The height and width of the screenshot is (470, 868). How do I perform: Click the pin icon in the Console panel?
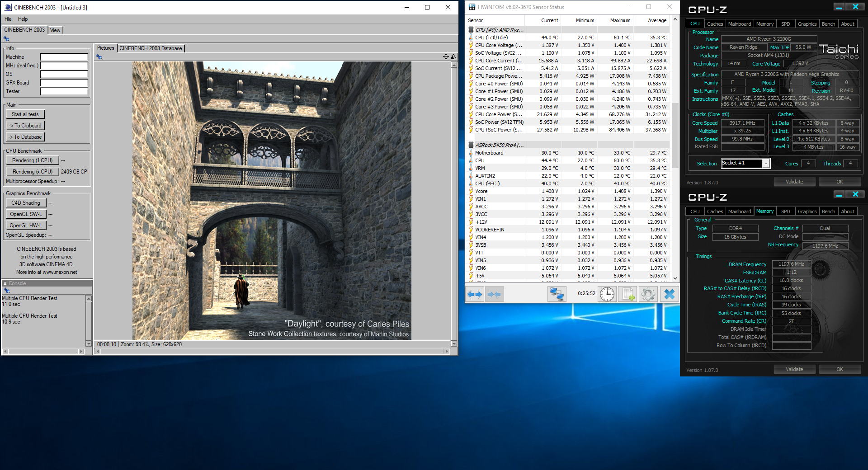click(x=6, y=290)
